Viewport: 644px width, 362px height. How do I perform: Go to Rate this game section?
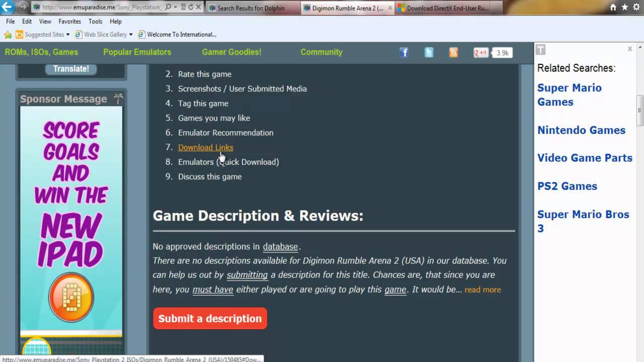click(204, 74)
